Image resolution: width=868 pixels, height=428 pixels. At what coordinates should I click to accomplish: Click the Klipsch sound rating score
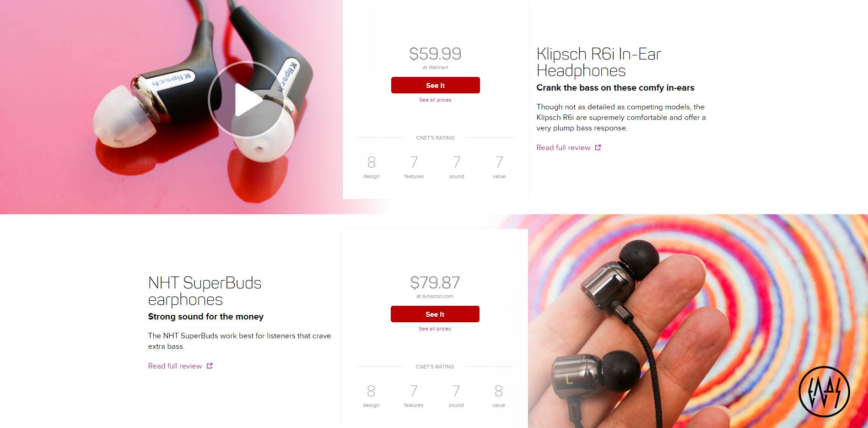[457, 162]
